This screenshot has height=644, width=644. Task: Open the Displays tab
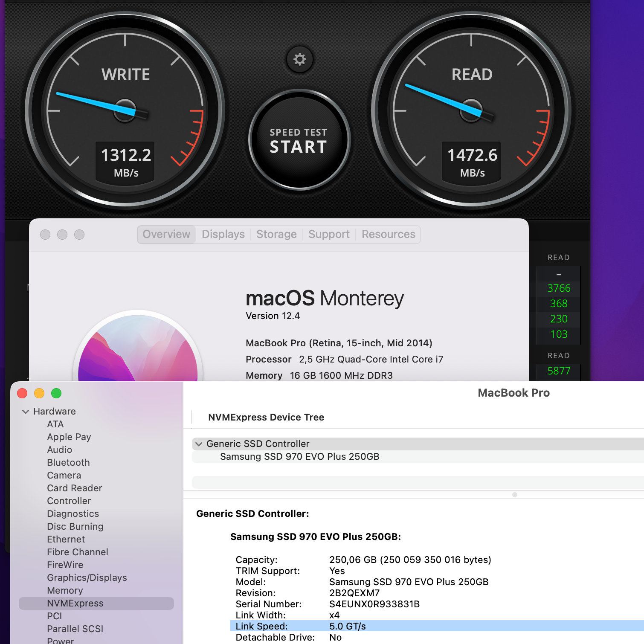click(x=223, y=234)
